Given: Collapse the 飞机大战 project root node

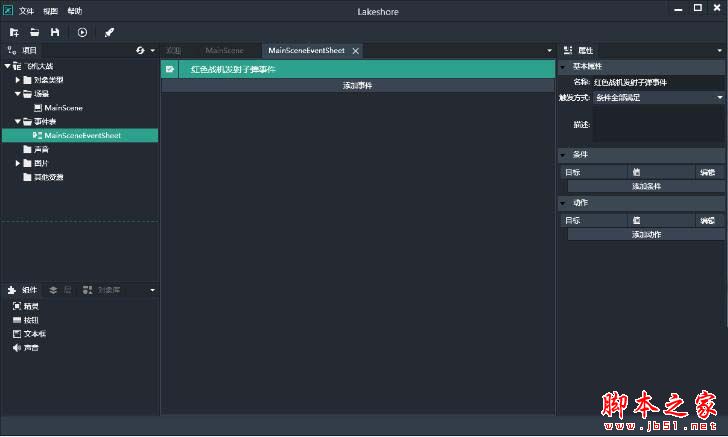Looking at the screenshot, I should coord(7,66).
